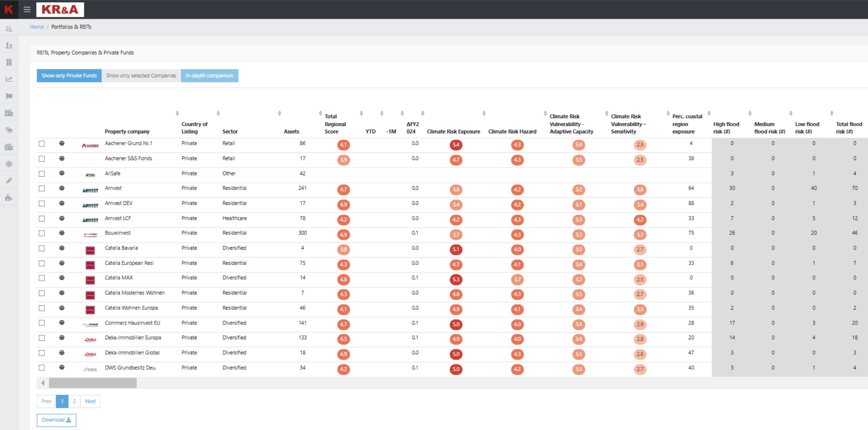Open the In-depth comparison view

click(x=210, y=76)
